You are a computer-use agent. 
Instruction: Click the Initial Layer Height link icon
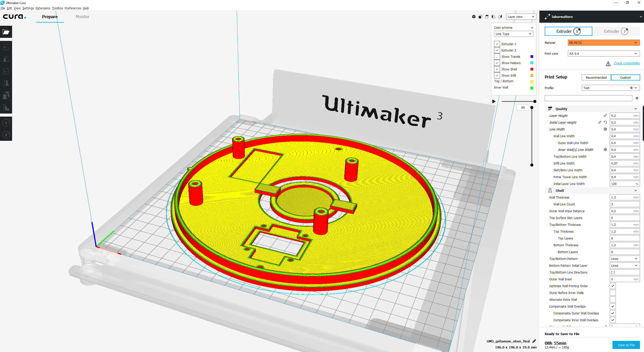point(600,122)
